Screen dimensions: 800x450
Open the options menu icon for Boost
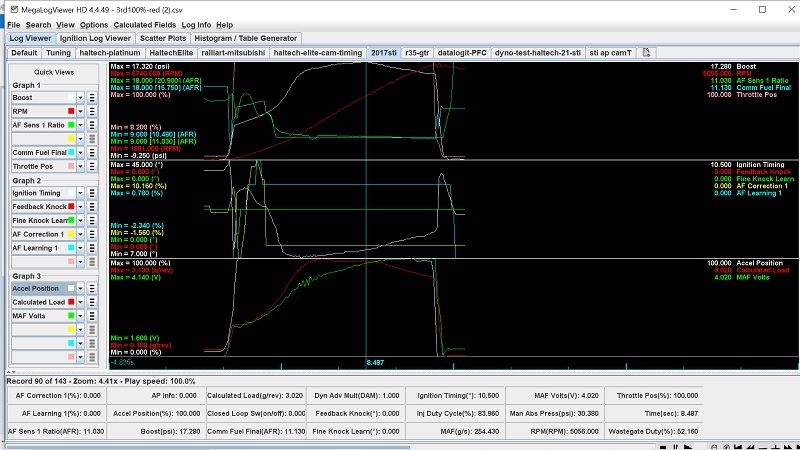point(92,97)
